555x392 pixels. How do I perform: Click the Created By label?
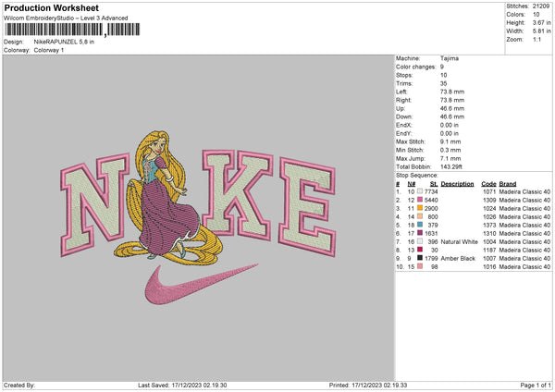click(19, 385)
